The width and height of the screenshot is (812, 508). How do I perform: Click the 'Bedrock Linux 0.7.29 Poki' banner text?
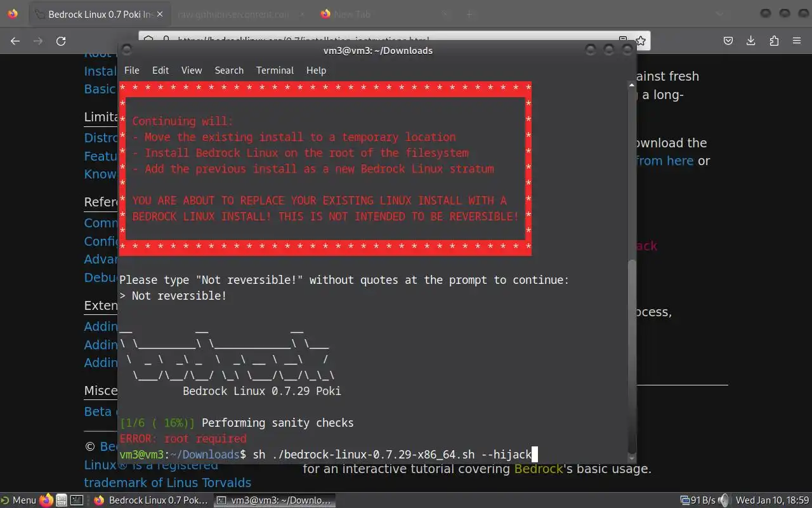262,391
